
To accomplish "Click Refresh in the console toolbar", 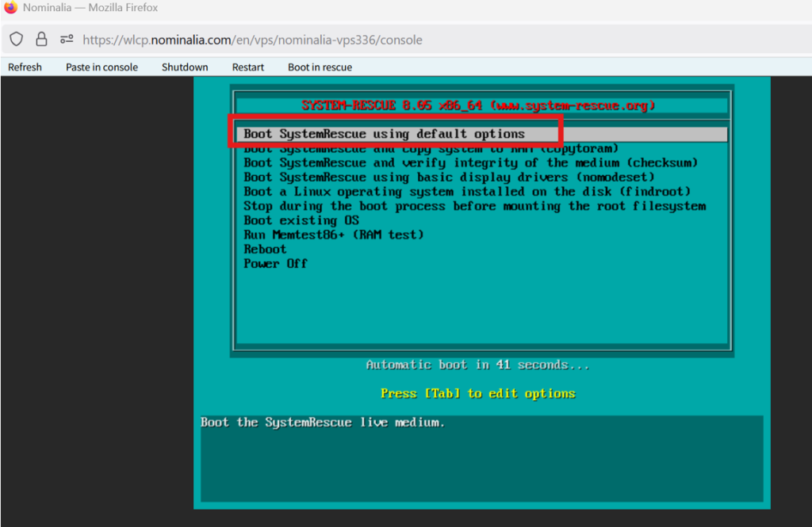I will click(25, 67).
